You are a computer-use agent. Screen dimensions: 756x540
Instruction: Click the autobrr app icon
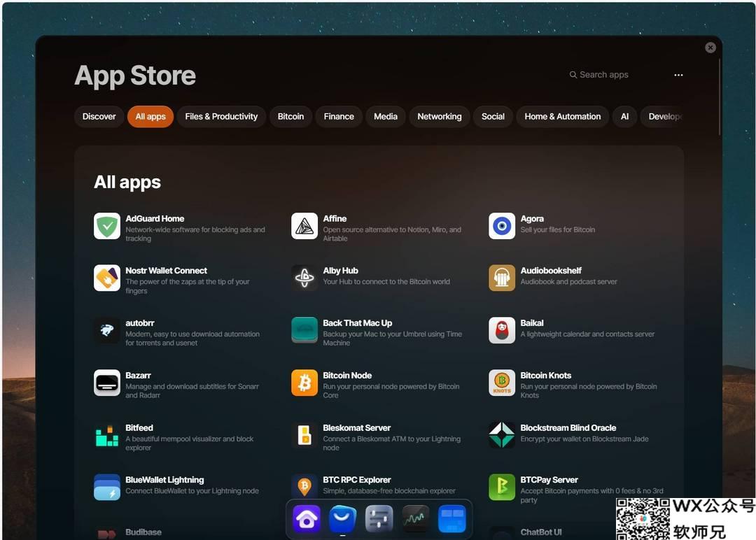point(107,330)
